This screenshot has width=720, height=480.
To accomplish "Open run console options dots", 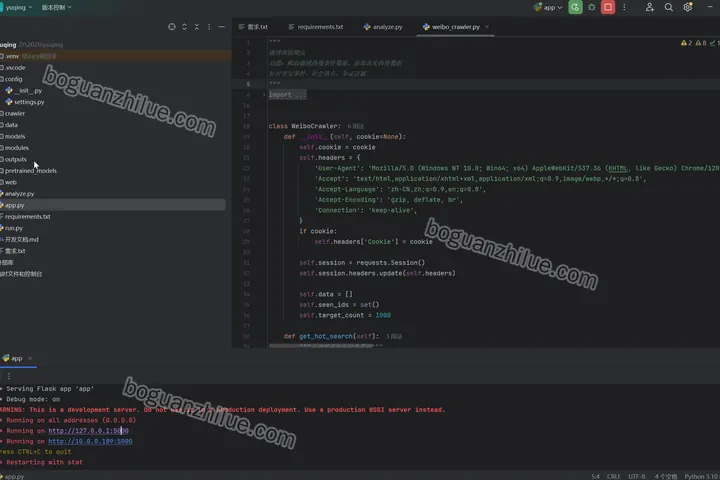I will (x=9, y=376).
